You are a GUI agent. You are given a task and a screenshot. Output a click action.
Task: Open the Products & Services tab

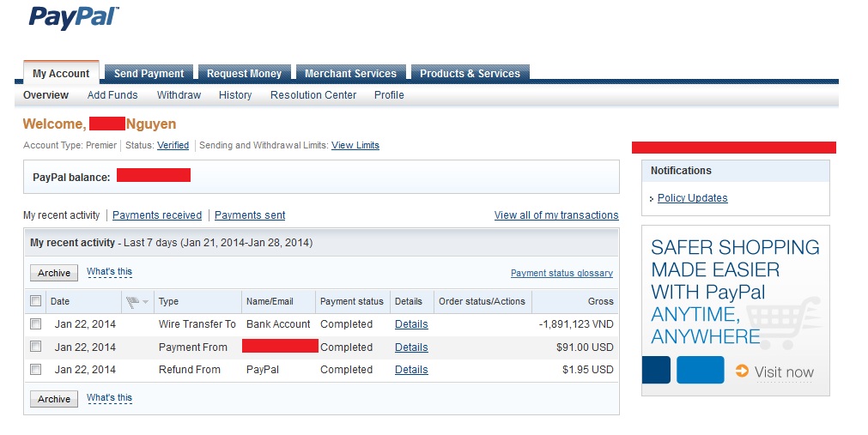(470, 73)
